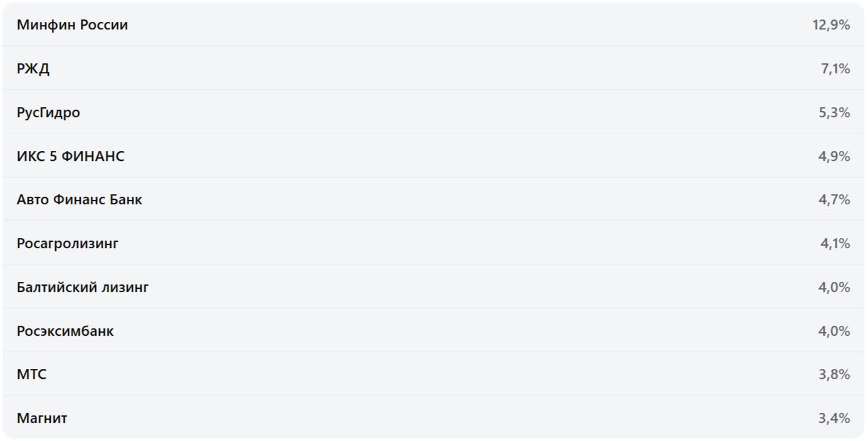Viewport: 868px width, 441px height.
Task: Select Авто Финанс Банк label
Action: click(x=80, y=200)
